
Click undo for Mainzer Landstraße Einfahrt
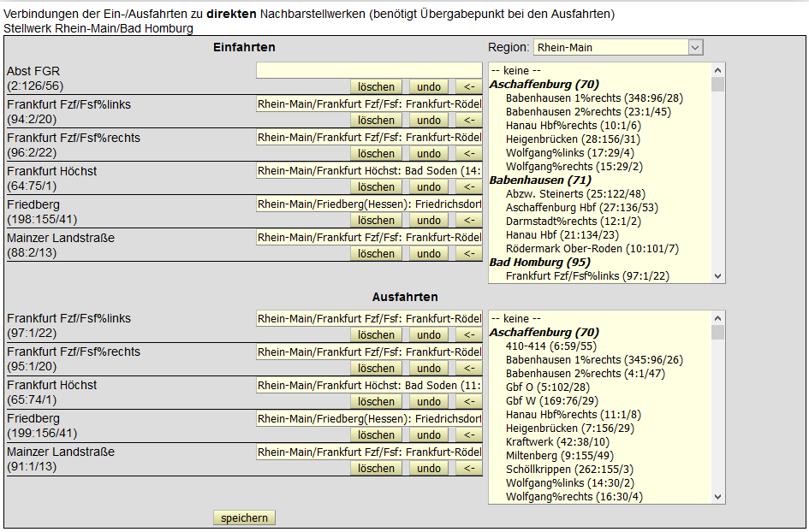click(429, 253)
